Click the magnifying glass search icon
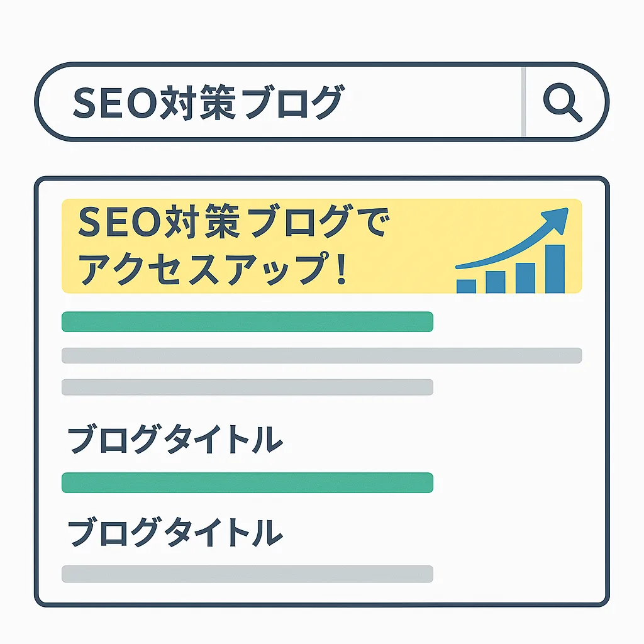Screen dimensions: 644x644 [x=562, y=103]
